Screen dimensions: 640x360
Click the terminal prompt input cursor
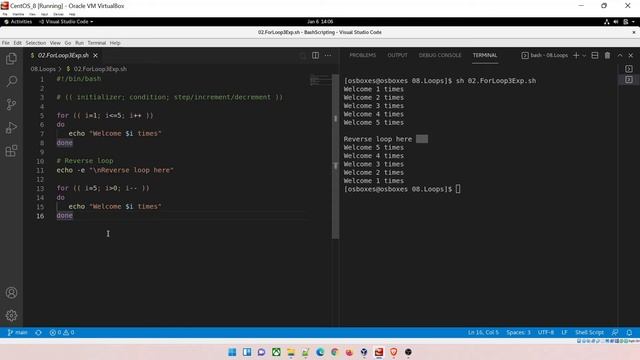click(458, 189)
